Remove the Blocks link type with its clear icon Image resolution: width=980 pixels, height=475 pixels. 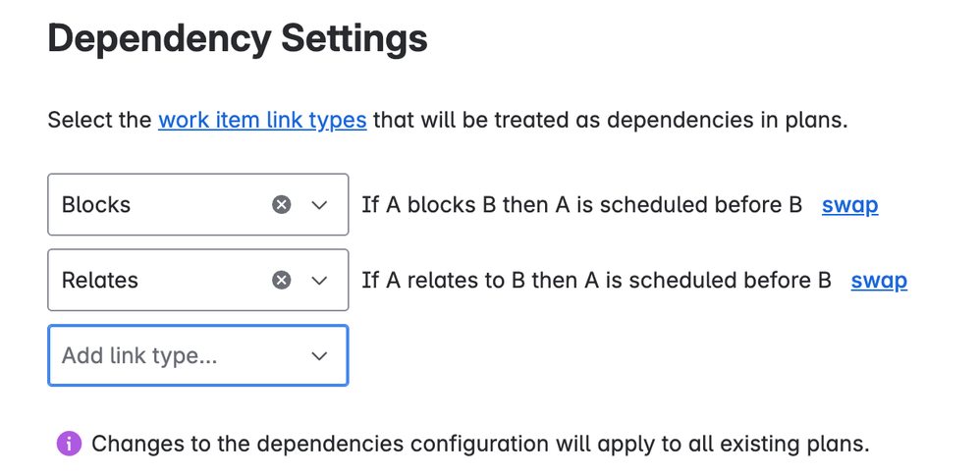tap(281, 204)
